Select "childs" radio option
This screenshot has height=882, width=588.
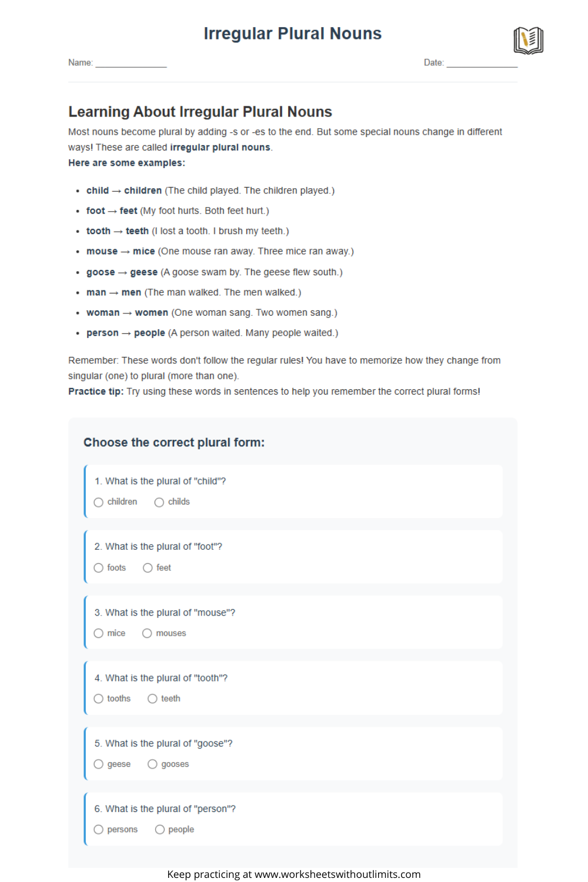point(159,502)
